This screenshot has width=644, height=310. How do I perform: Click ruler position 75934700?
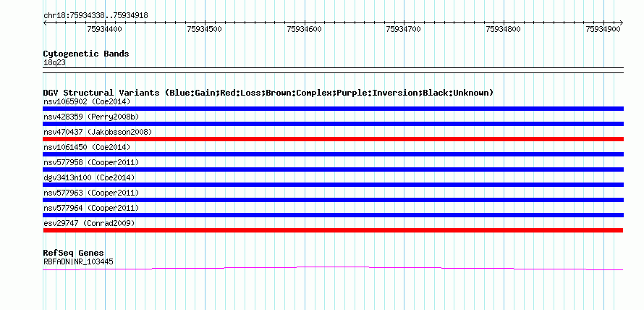(x=404, y=29)
